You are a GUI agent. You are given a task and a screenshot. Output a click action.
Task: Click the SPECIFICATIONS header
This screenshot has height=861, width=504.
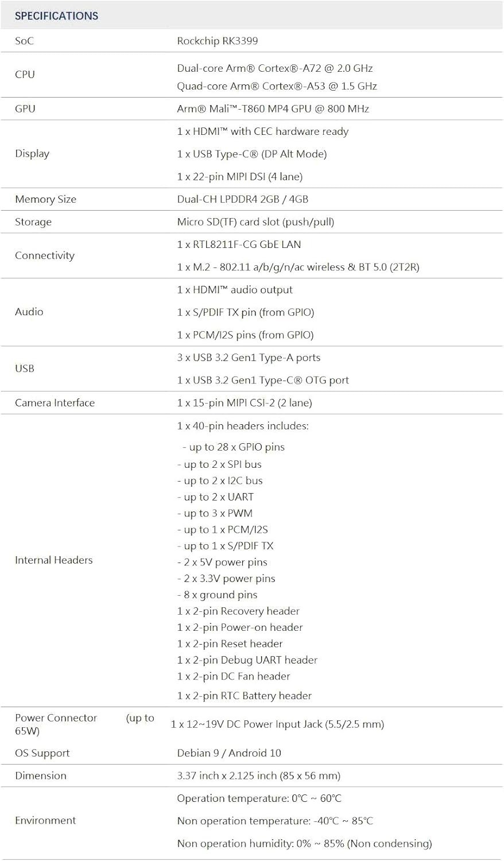click(56, 16)
